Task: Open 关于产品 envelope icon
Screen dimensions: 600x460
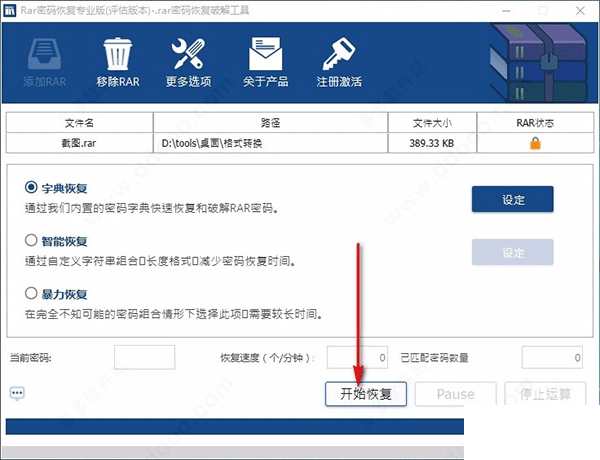Action: click(266, 54)
